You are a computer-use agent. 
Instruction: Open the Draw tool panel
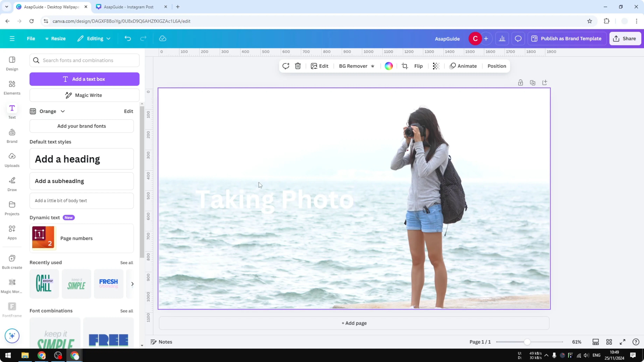coord(12,184)
